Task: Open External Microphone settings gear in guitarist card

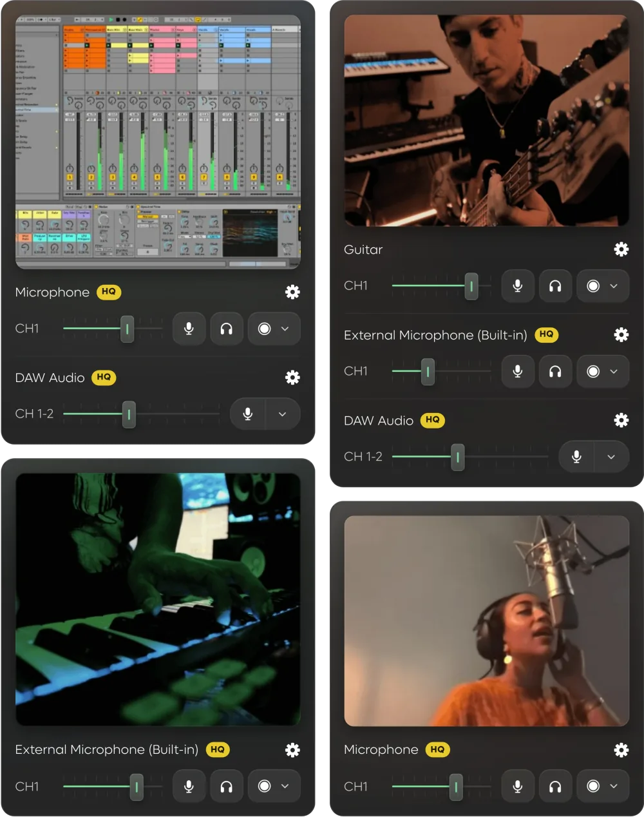Action: pos(621,334)
